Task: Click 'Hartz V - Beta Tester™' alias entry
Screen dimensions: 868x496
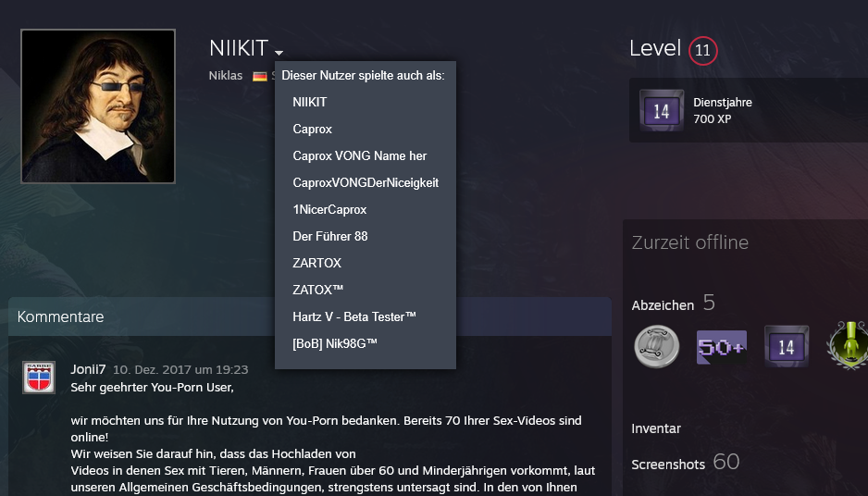Action: [x=353, y=317]
